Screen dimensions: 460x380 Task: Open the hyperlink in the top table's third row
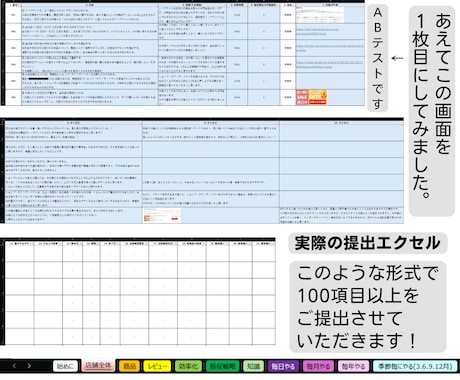pyautogui.click(x=330, y=48)
